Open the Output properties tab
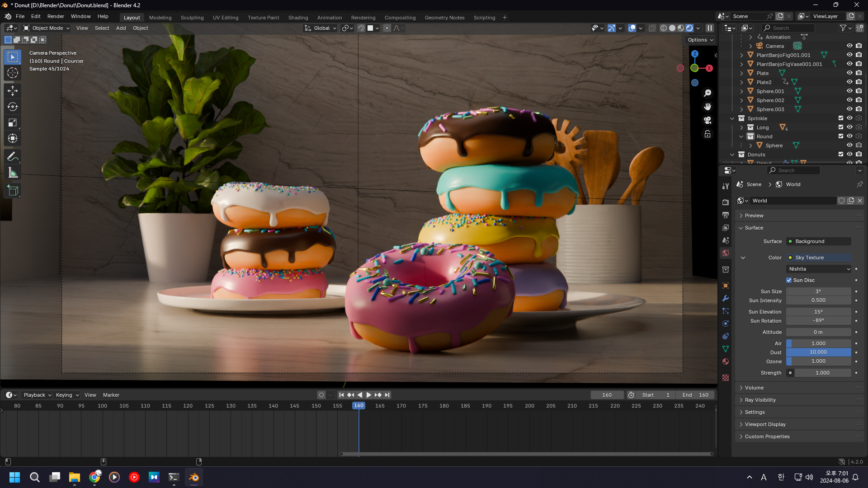This screenshot has width=868, height=488. [726, 215]
